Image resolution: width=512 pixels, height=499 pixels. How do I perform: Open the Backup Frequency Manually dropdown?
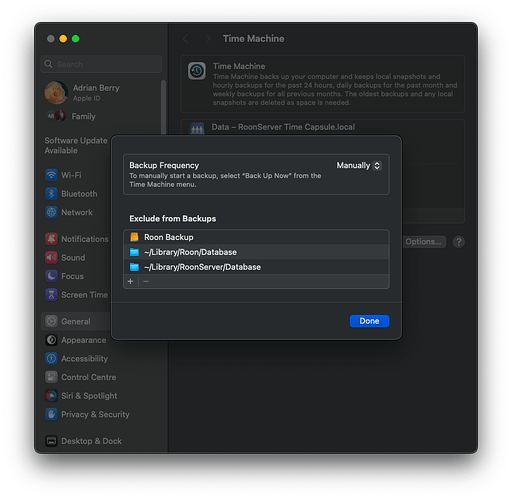click(x=359, y=165)
